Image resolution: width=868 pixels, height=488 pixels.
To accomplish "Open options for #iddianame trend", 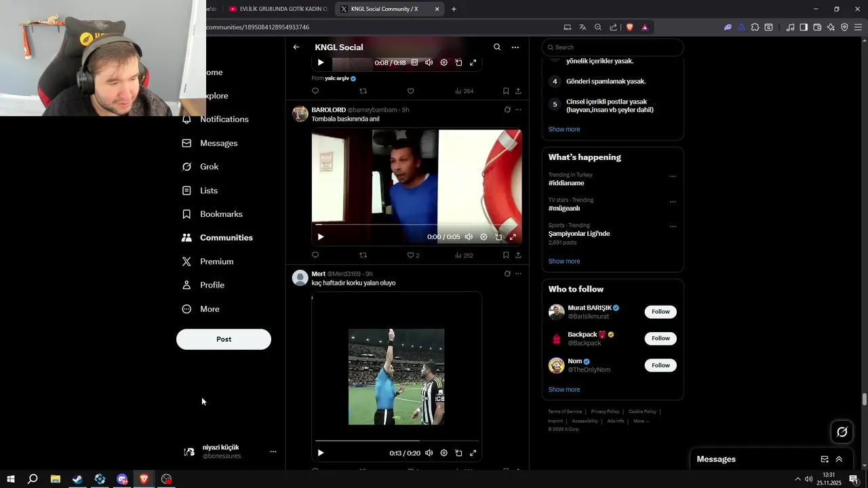I will click(673, 176).
